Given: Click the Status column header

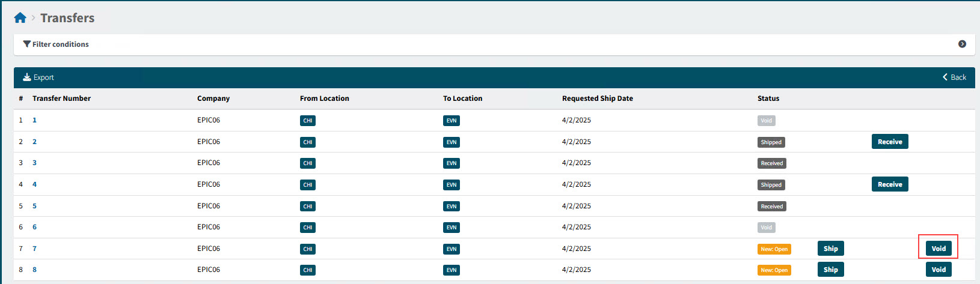Looking at the screenshot, I should (x=768, y=98).
